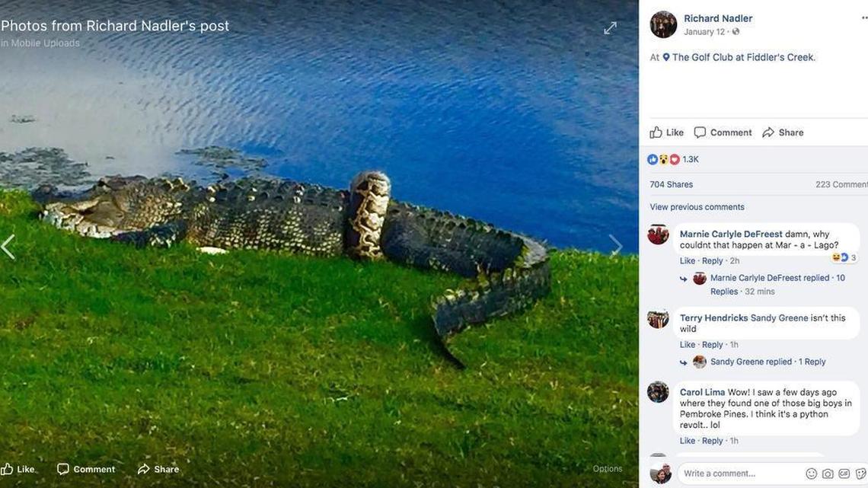Click the Wow face reaction icon
This screenshot has height=488, width=868.
[x=663, y=158]
